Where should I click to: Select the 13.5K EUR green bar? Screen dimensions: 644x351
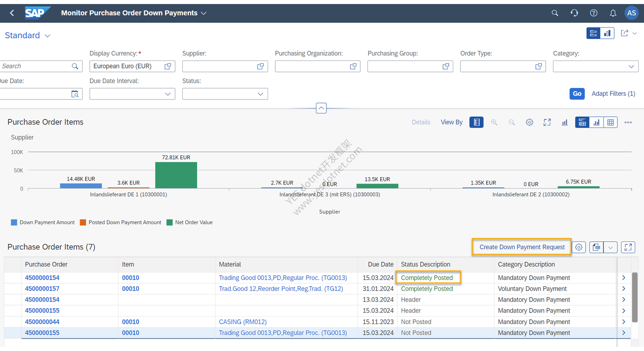[x=378, y=186]
